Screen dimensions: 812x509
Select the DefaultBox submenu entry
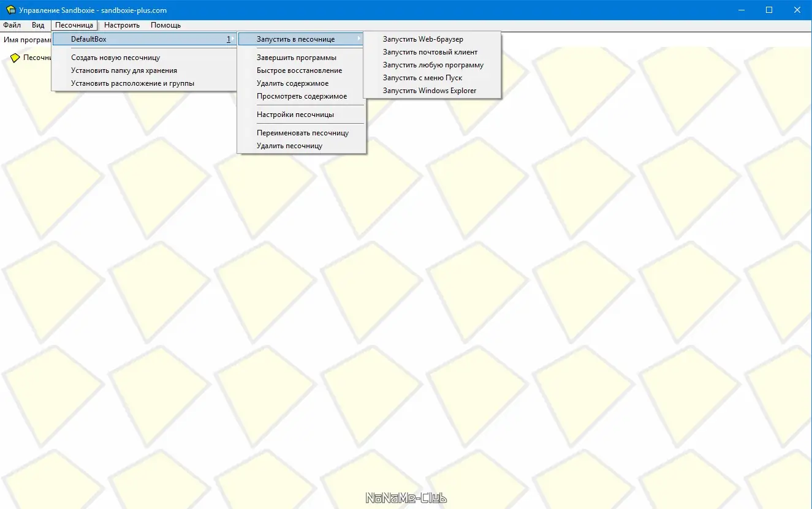click(145, 39)
